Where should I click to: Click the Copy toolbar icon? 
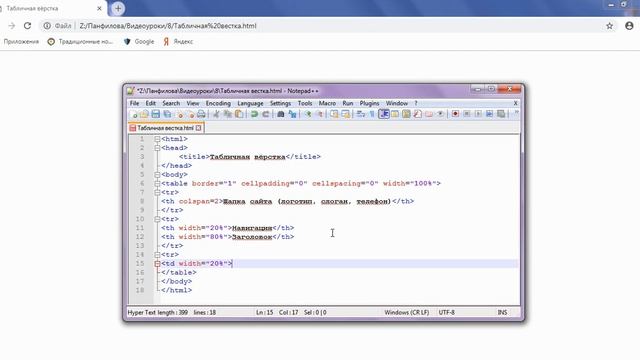point(228,114)
